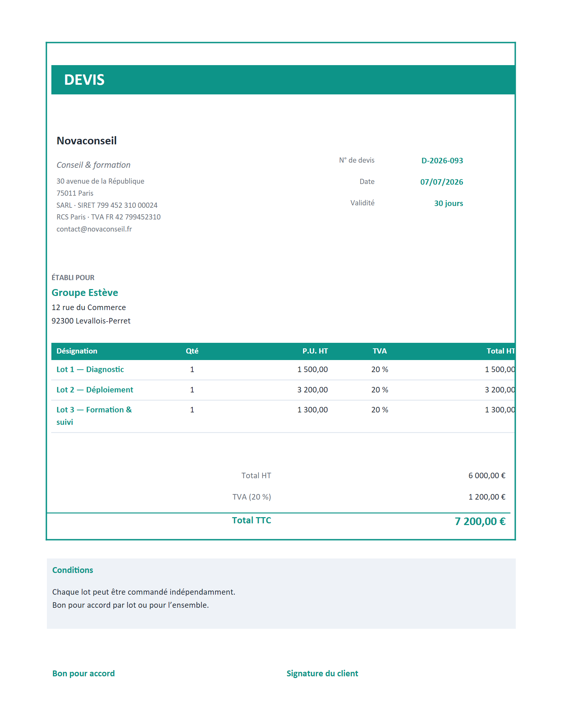Click the TVA "20 %" cell in the Lot 1 row

tap(380, 370)
